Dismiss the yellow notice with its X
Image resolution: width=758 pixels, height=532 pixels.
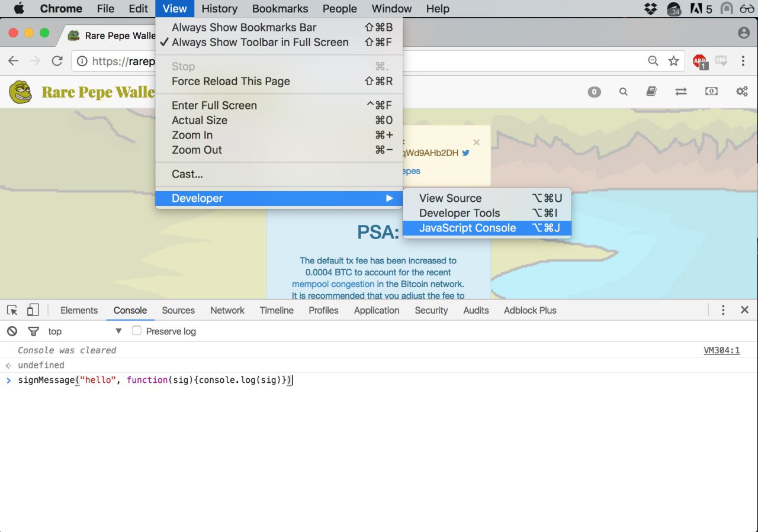[477, 143]
